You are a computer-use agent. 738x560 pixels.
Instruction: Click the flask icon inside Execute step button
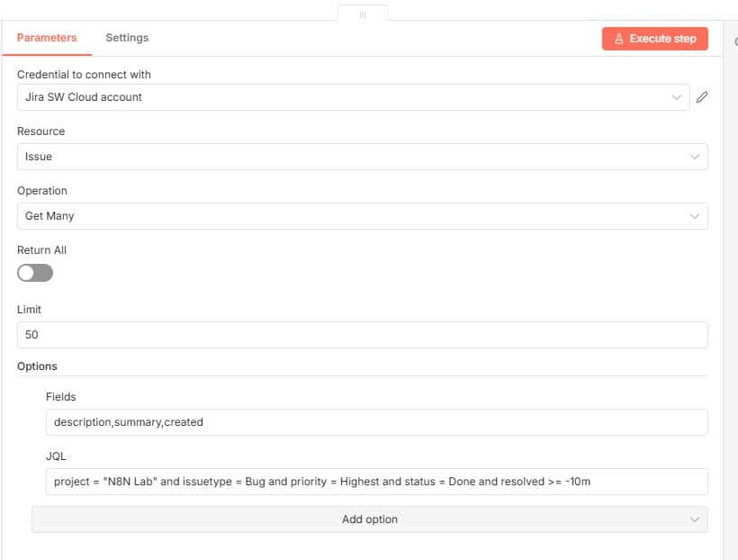click(617, 39)
